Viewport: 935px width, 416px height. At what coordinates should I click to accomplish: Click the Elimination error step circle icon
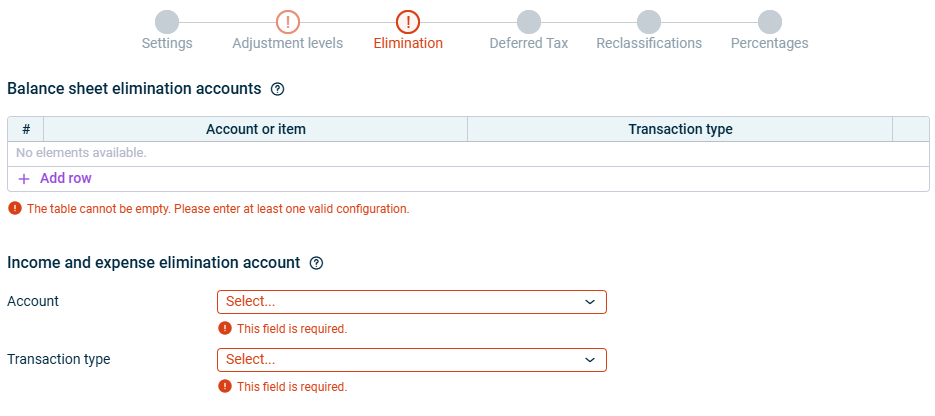(x=408, y=21)
